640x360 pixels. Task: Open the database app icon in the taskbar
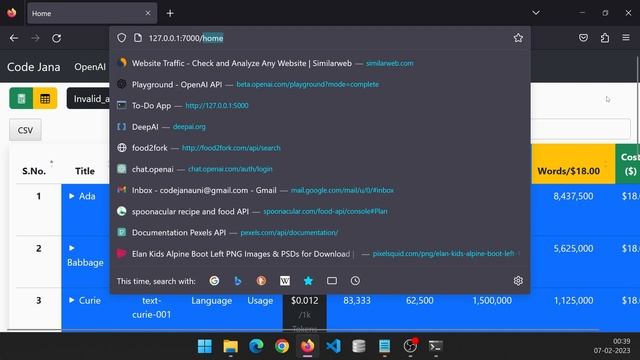(x=358, y=346)
